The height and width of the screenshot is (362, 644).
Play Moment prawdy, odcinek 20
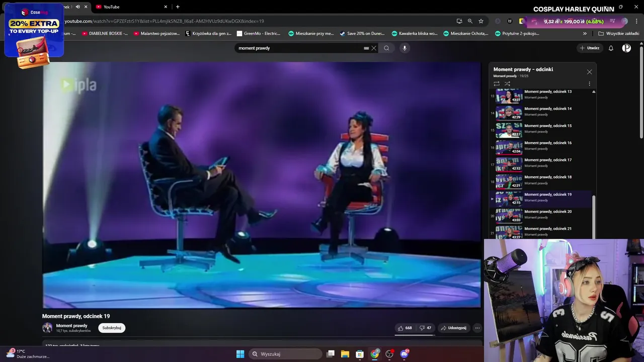tap(542, 216)
